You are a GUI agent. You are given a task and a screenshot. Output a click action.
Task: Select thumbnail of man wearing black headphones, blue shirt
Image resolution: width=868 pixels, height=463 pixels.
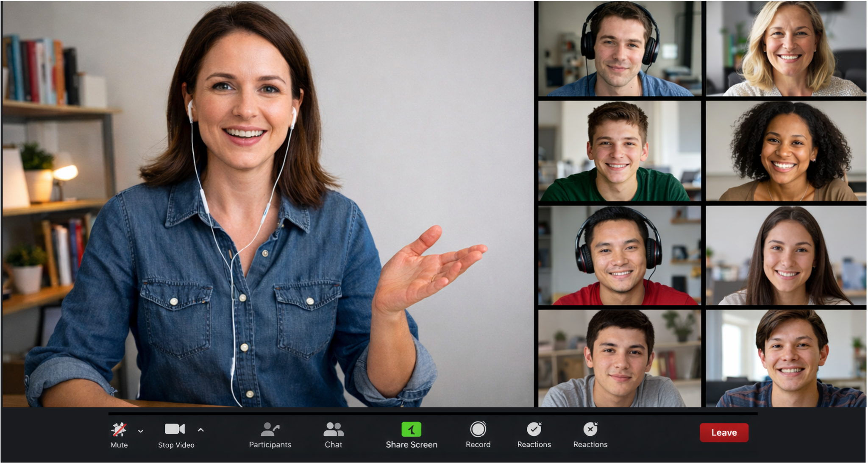pyautogui.click(x=620, y=48)
